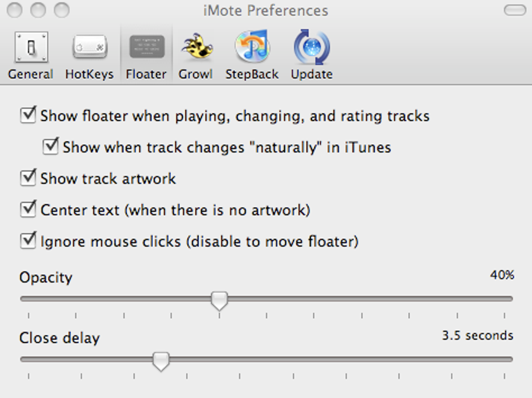Toggle show floater when playing tracks
The image size is (532, 398).
tap(28, 115)
